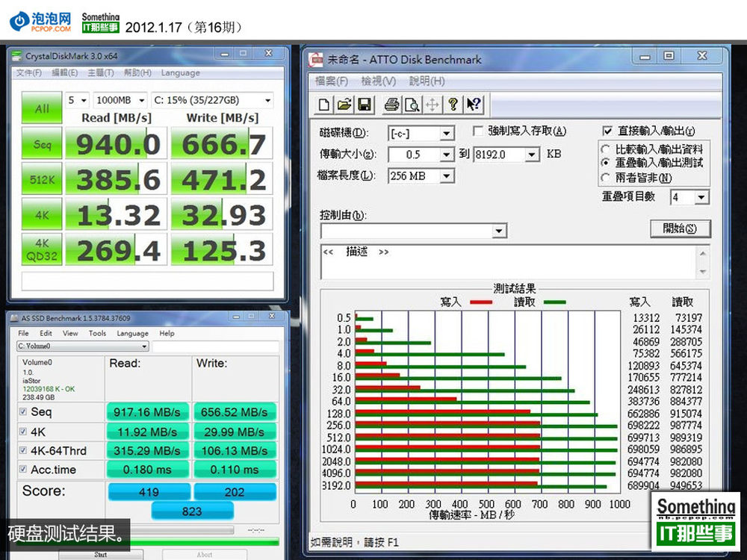
Task: Toggle the 4K-64Thrd checkbox in AS SSD
Action: (x=23, y=450)
